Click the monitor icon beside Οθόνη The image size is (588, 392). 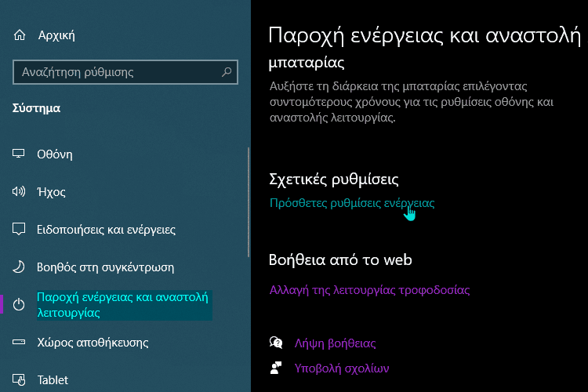pos(20,154)
